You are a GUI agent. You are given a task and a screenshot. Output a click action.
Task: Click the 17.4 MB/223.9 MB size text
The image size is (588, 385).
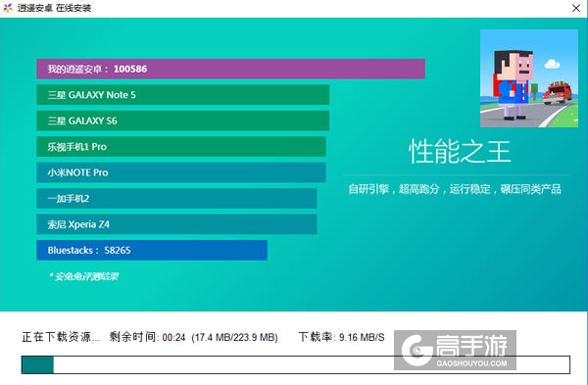point(235,337)
